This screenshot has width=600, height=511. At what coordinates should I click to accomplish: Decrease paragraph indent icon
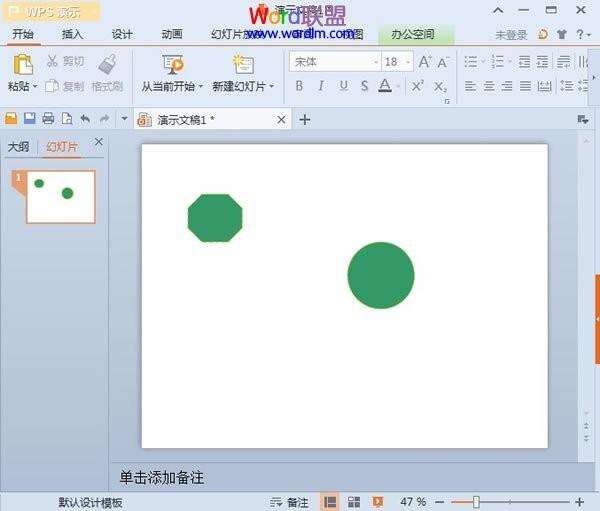(x=524, y=62)
